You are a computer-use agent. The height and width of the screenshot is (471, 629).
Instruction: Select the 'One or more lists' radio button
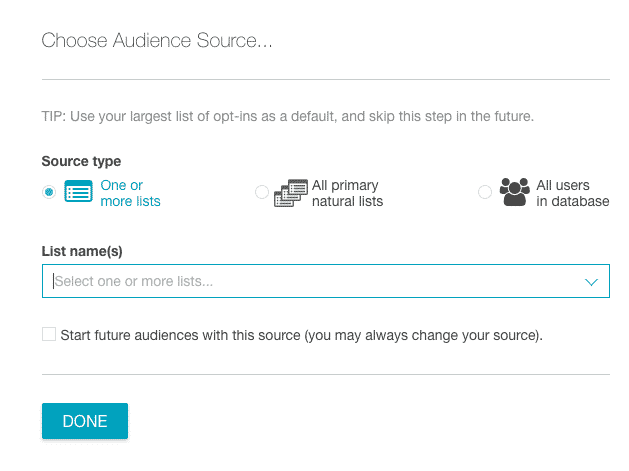(x=49, y=193)
